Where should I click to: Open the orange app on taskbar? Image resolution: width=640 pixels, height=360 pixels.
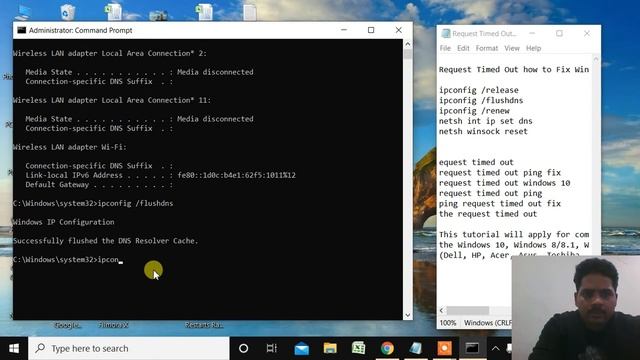tap(444, 348)
